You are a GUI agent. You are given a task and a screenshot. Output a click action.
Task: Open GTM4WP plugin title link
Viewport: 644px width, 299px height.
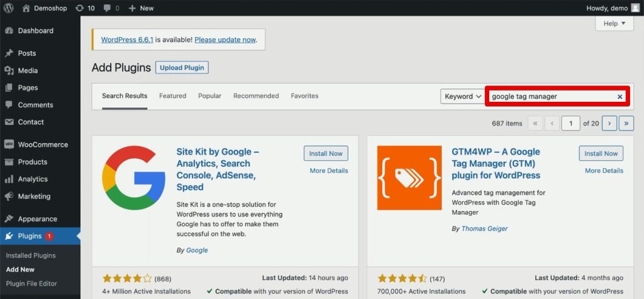tap(496, 164)
